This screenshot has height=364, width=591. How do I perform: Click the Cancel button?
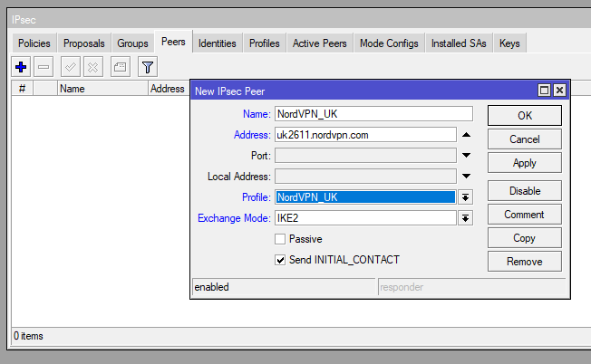pyautogui.click(x=525, y=139)
